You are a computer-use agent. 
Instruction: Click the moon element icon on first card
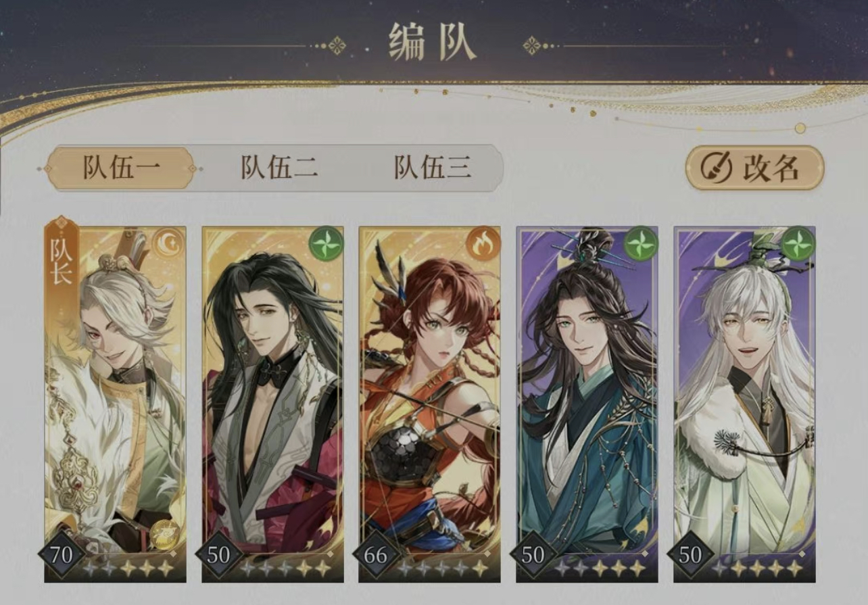click(x=168, y=243)
